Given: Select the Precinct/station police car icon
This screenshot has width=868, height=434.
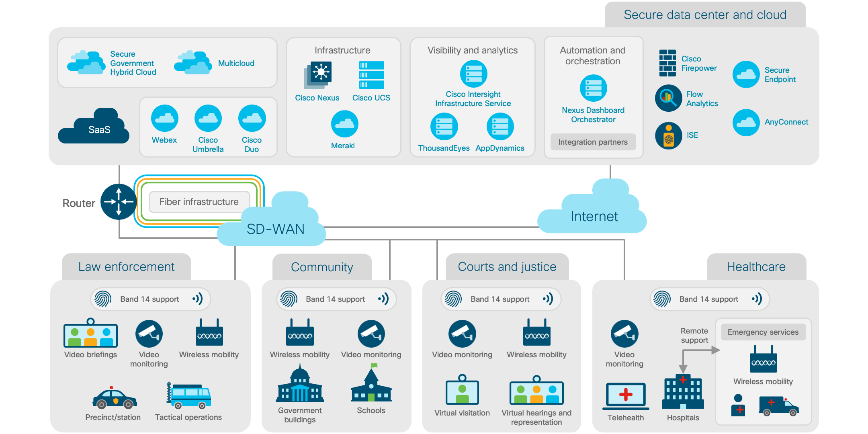Looking at the screenshot, I should click(115, 398).
